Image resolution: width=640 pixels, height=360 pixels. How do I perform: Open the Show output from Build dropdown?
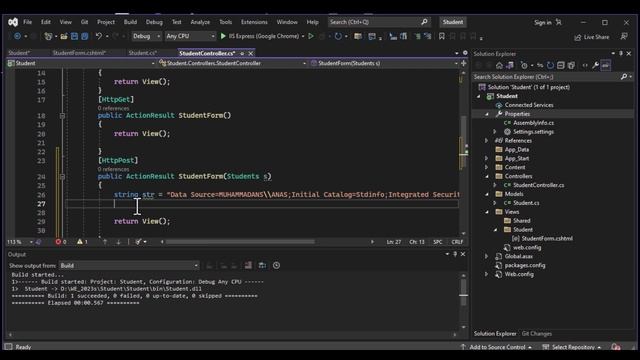(x=129, y=265)
